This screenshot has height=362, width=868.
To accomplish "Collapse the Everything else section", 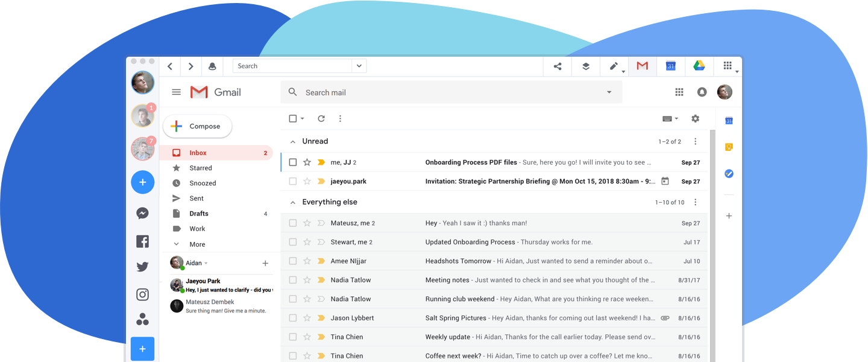I will click(x=293, y=203).
